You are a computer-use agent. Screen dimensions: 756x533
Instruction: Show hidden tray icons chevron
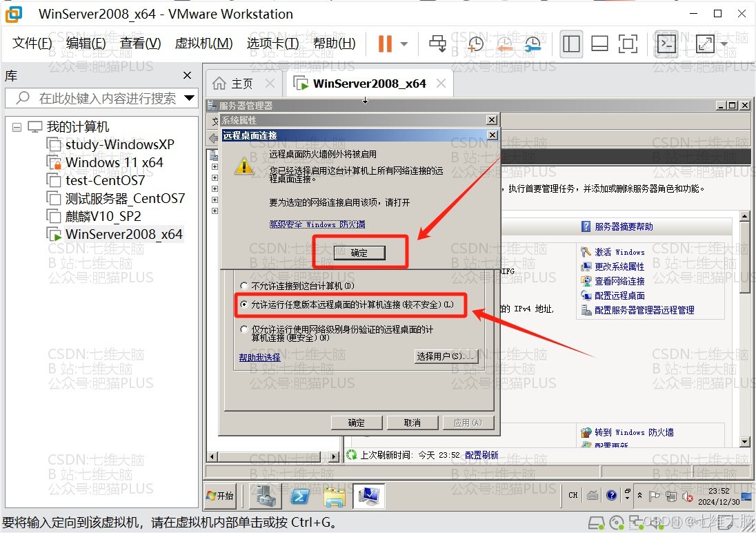click(640, 495)
